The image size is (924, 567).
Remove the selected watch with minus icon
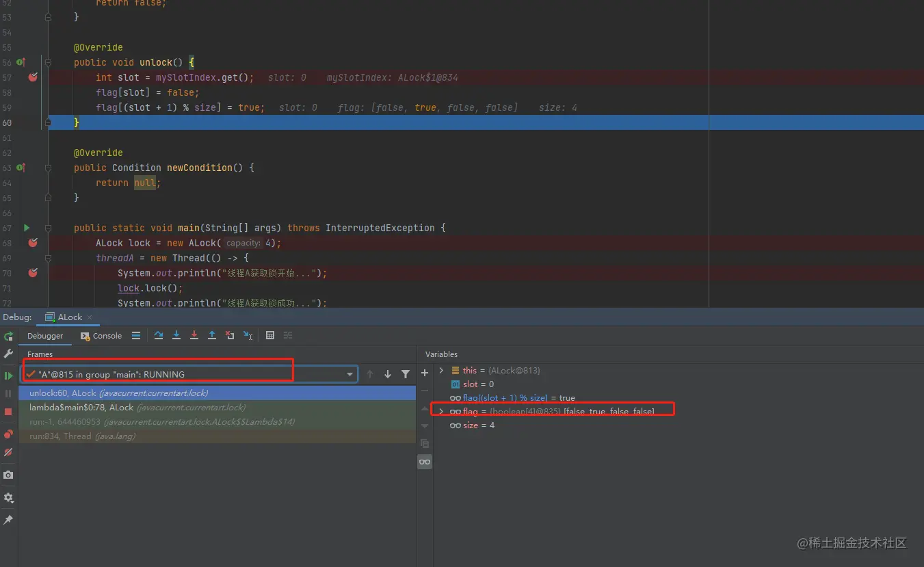click(425, 391)
